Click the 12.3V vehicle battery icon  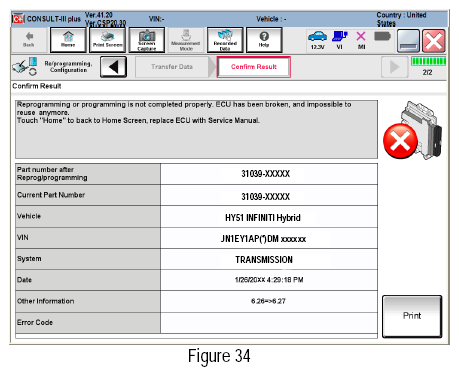(317, 40)
